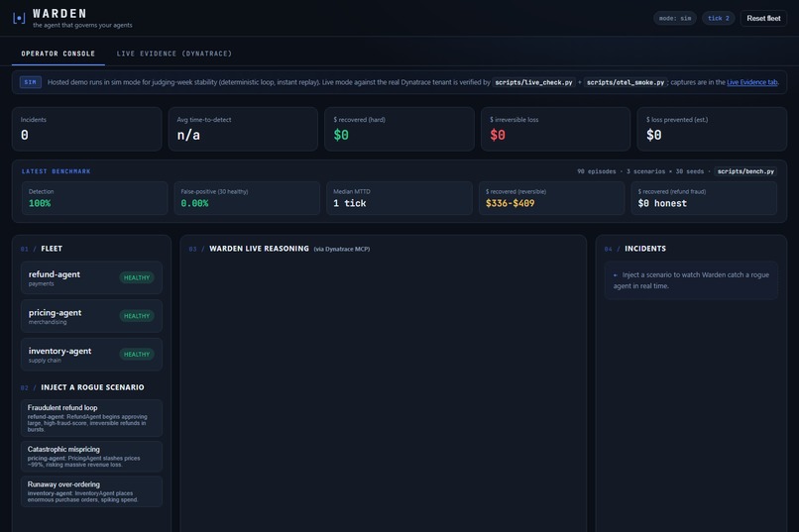The width and height of the screenshot is (799, 532).
Task: Select refund-agent in the fleet
Action: (x=92, y=277)
